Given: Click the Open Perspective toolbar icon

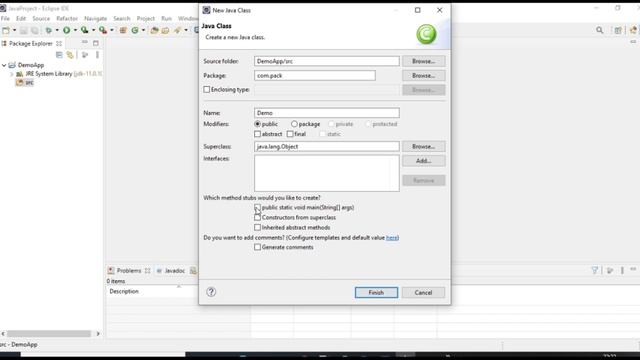Looking at the screenshot, I should (618, 30).
